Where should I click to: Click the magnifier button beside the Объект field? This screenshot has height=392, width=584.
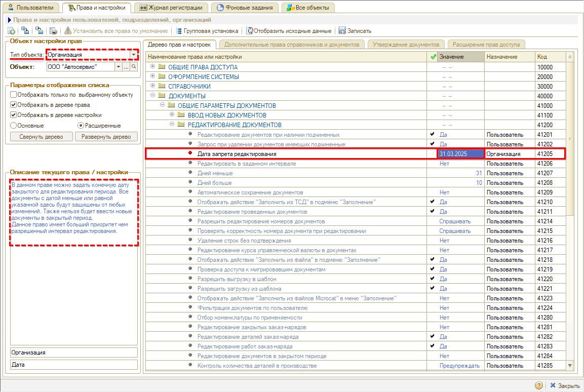click(x=134, y=67)
